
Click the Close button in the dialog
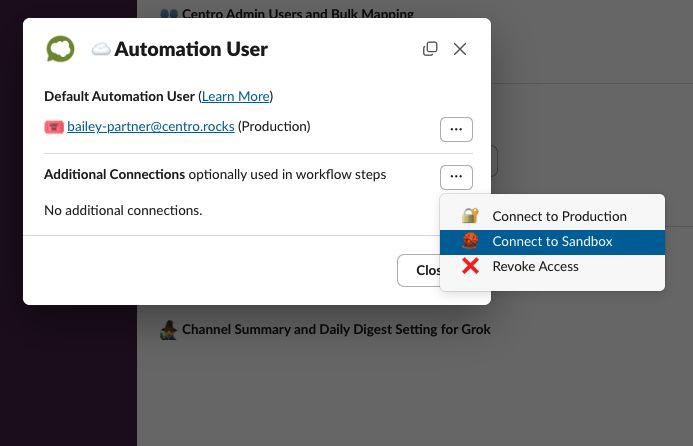(x=419, y=270)
